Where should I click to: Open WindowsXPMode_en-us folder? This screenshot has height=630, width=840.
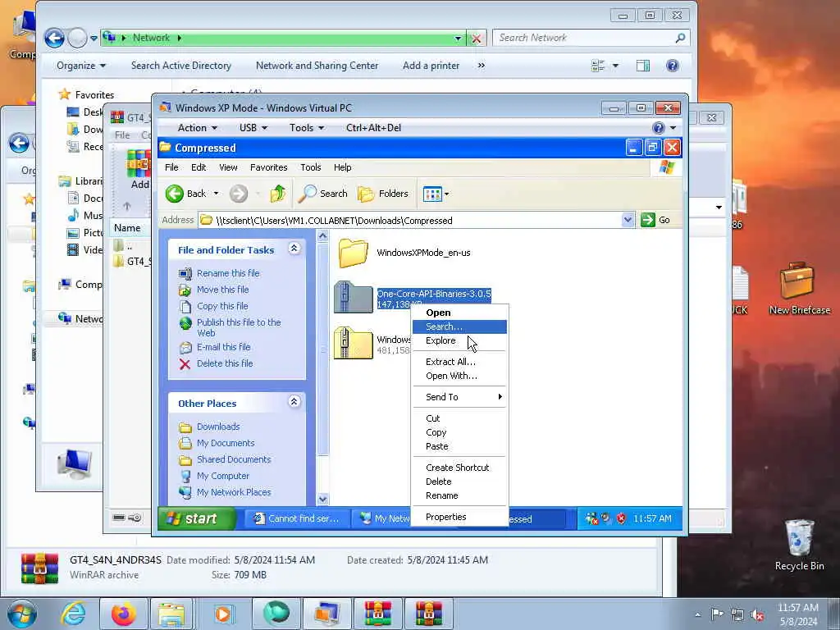click(x=353, y=253)
